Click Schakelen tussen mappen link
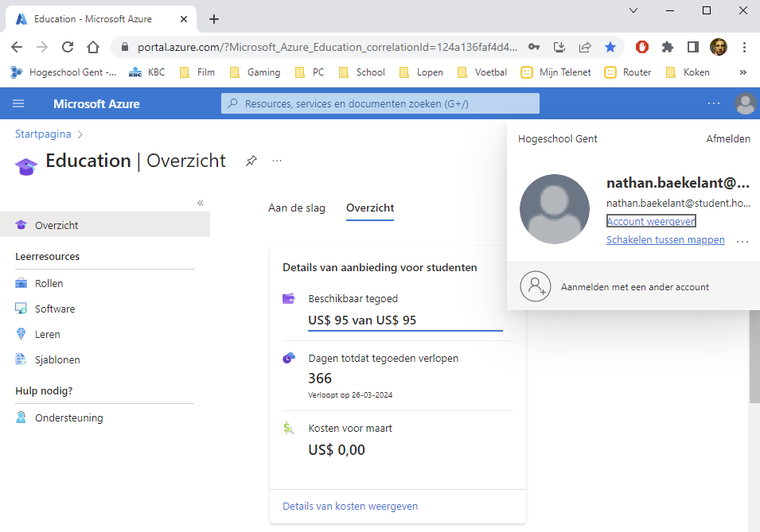Viewport: 760px width, 532px height. click(665, 239)
